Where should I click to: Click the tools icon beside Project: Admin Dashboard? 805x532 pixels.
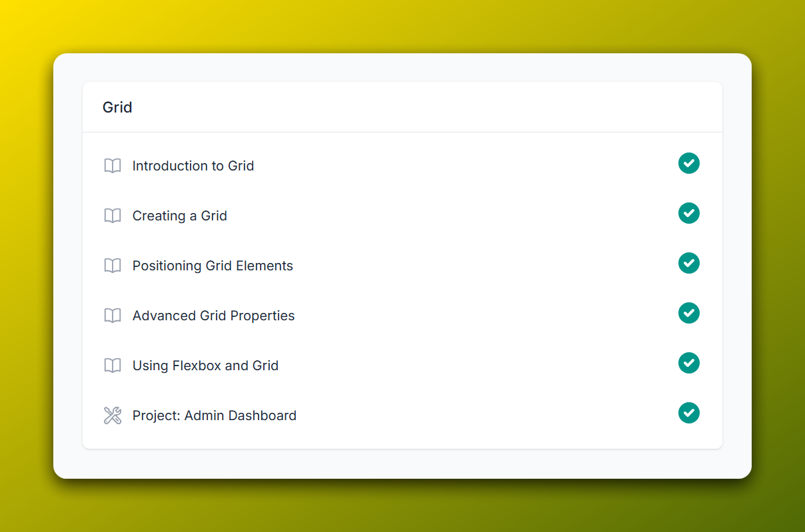(112, 415)
